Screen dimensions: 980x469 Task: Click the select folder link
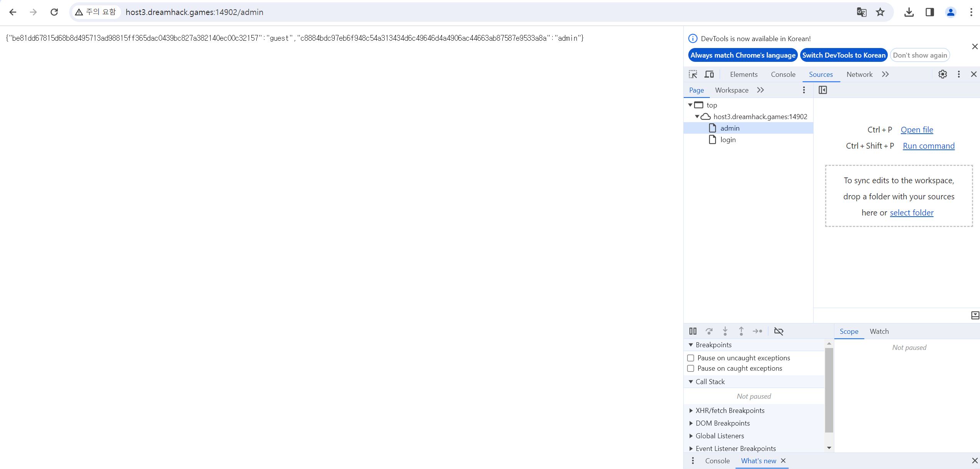911,213
